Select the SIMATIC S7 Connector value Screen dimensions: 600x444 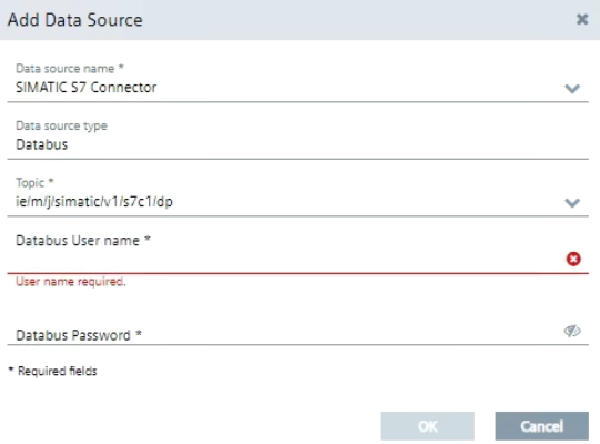86,87
